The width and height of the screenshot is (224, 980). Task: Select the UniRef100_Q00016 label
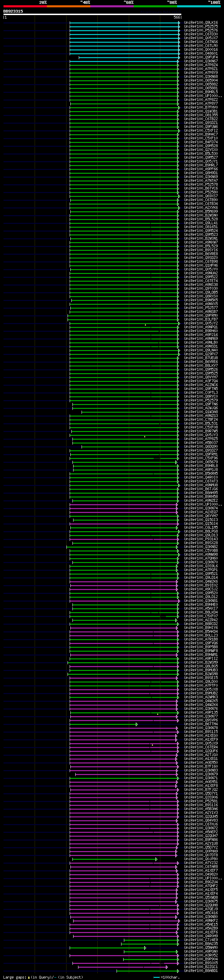201,49
